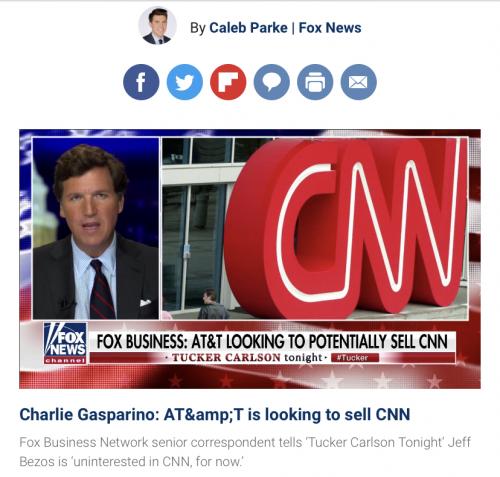This screenshot has height=477, width=500.
Task: Click the 'By' byline label
Action: [198, 28]
